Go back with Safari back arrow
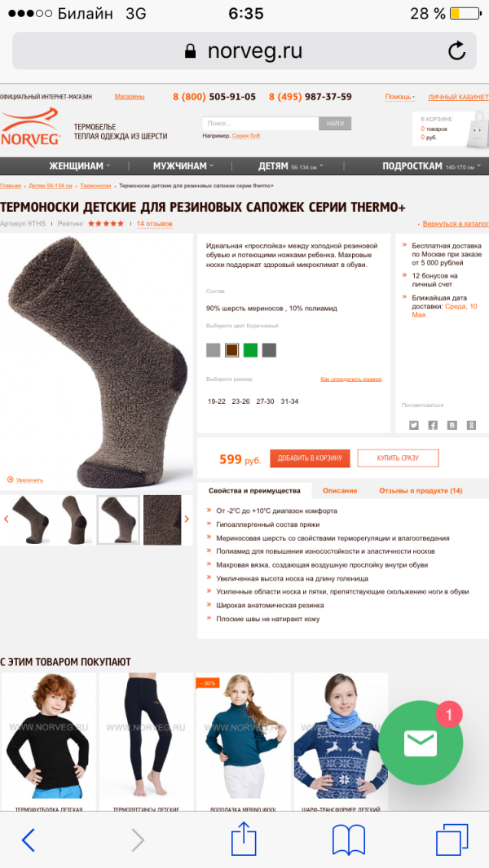Image resolution: width=489 pixels, height=868 pixels. tap(29, 840)
